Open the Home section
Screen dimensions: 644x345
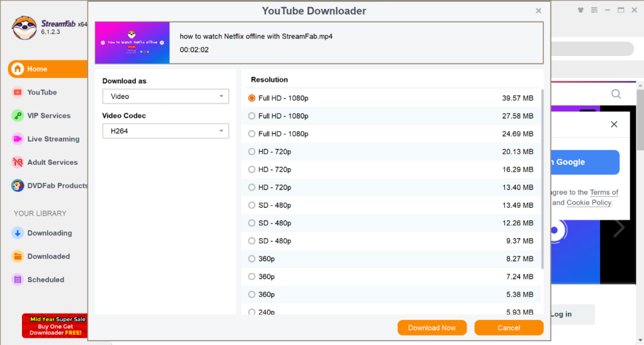pos(48,69)
